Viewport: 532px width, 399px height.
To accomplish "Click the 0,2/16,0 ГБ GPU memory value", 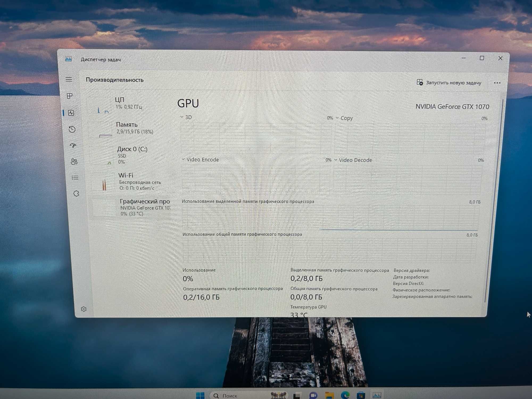I will click(201, 297).
